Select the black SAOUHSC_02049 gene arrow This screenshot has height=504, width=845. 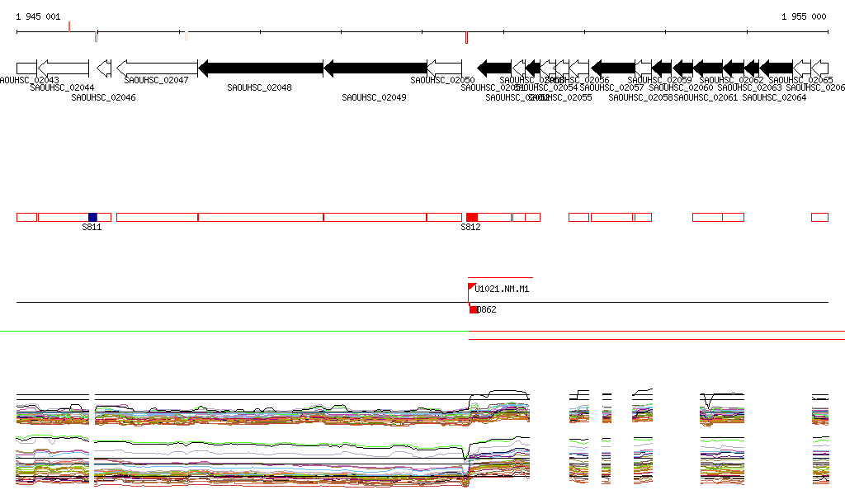coord(375,68)
